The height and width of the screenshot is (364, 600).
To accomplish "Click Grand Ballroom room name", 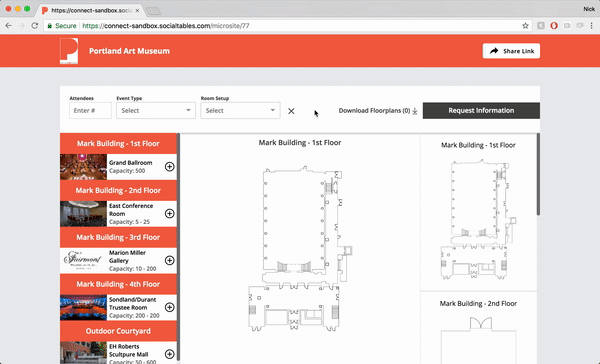I will coord(130,163).
